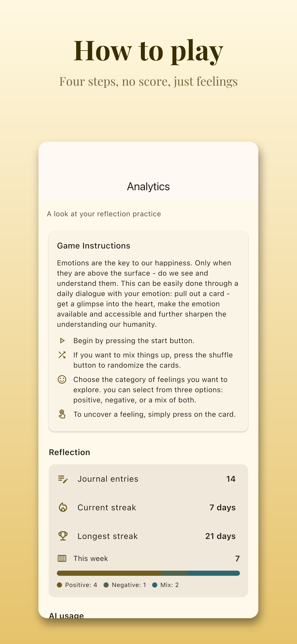Click the Positive legend color dot

59,585
